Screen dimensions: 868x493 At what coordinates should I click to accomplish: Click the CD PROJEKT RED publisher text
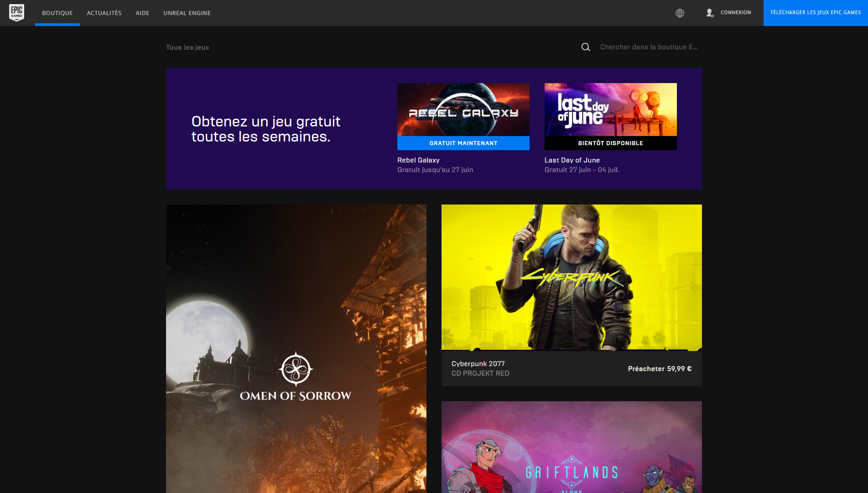pyautogui.click(x=480, y=373)
